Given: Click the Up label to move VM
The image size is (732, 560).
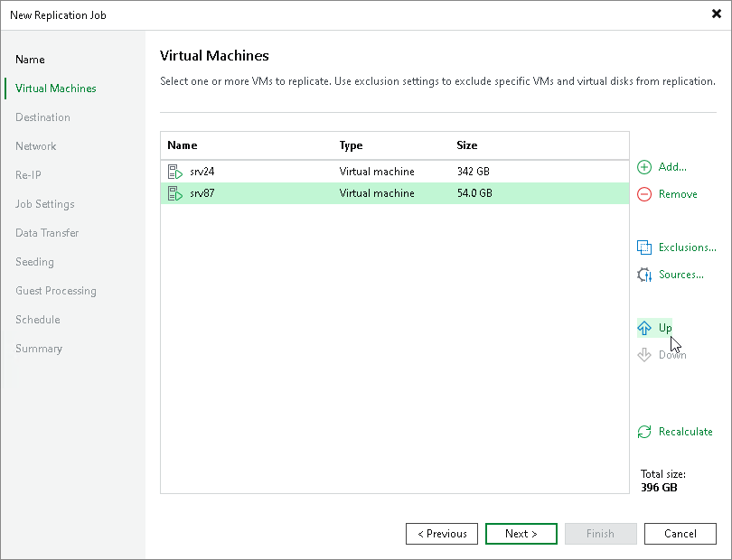Looking at the screenshot, I should click(665, 328).
